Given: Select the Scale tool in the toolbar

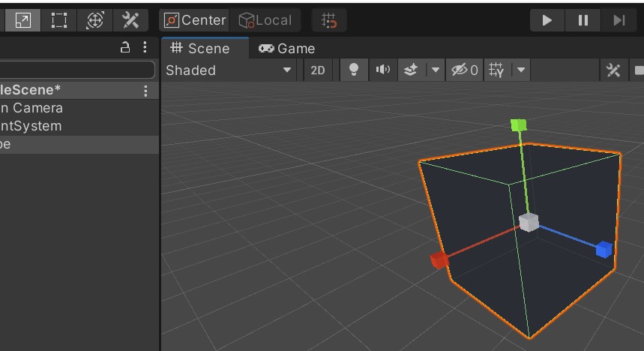Looking at the screenshot, I should click(x=22, y=20).
